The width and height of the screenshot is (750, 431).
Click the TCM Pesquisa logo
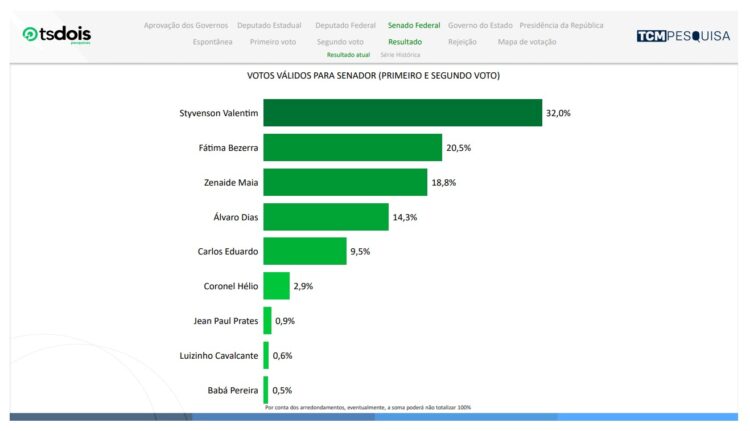(683, 36)
